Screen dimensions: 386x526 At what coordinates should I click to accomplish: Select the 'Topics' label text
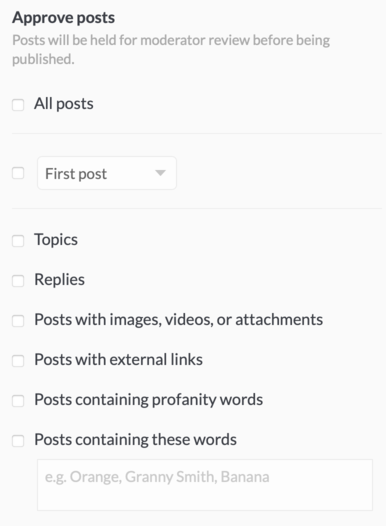(x=56, y=240)
